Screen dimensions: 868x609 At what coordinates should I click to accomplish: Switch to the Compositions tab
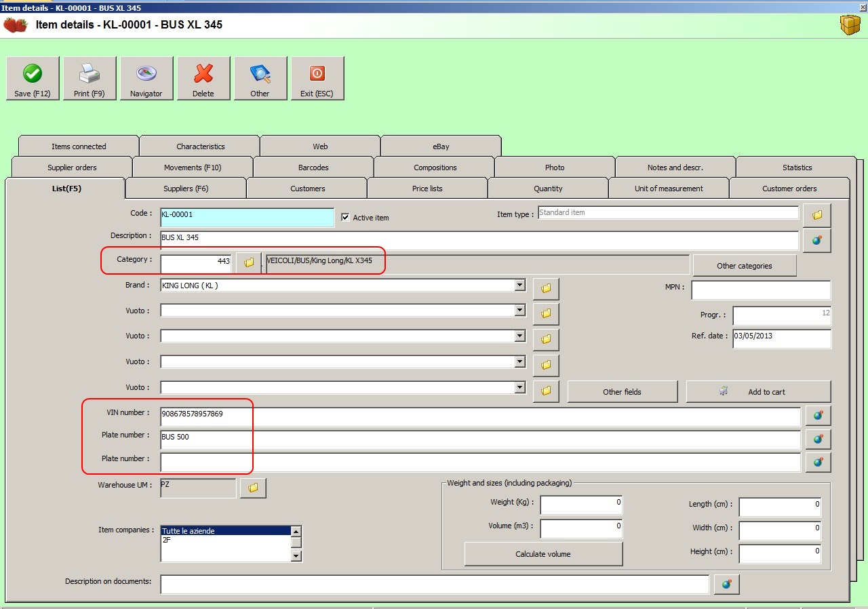[435, 168]
